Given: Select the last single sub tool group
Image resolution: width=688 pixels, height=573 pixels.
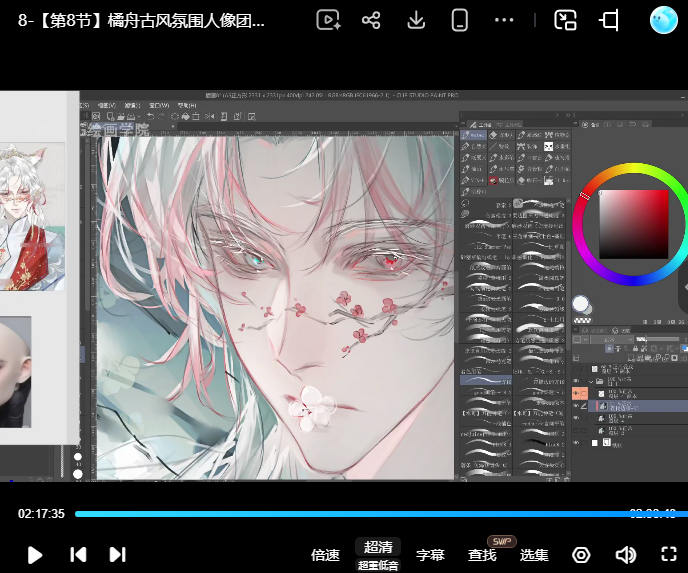Looking at the screenshot, I should pos(473,192).
